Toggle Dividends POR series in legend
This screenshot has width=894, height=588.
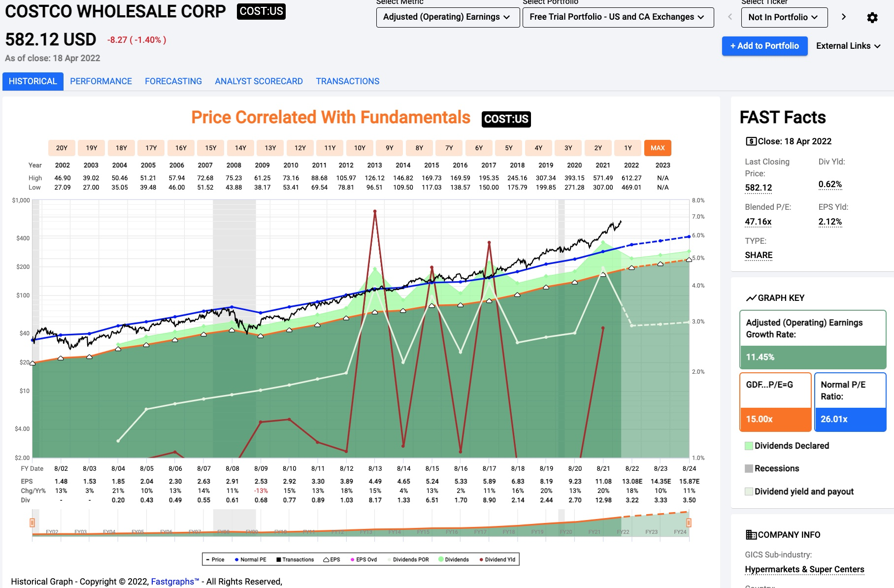(x=408, y=559)
